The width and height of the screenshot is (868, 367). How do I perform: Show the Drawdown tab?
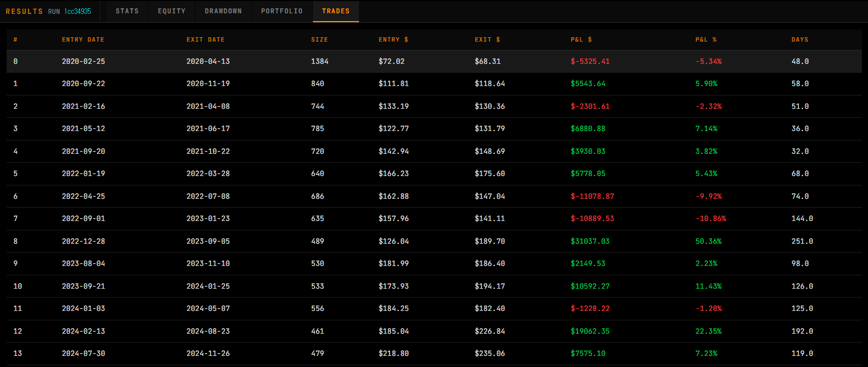pyautogui.click(x=223, y=11)
